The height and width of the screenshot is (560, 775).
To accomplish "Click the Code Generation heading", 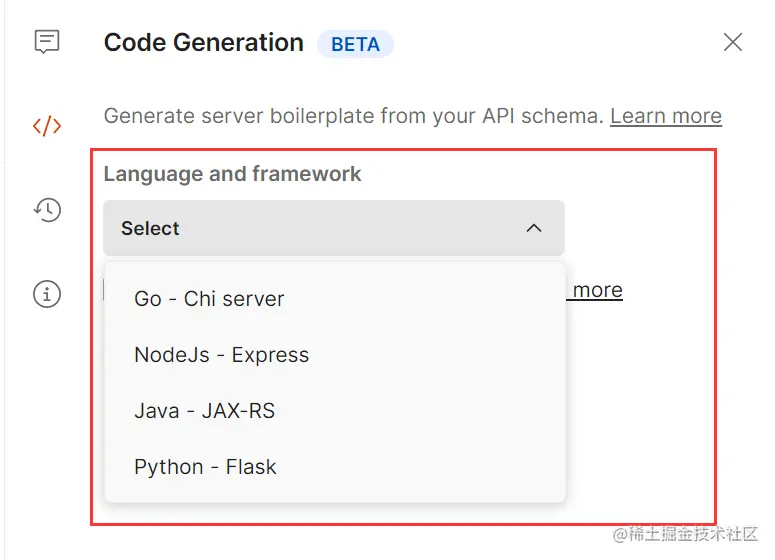I will pyautogui.click(x=204, y=43).
